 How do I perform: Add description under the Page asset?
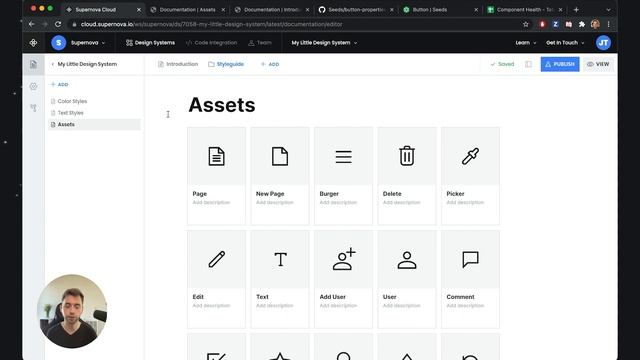[211, 202]
